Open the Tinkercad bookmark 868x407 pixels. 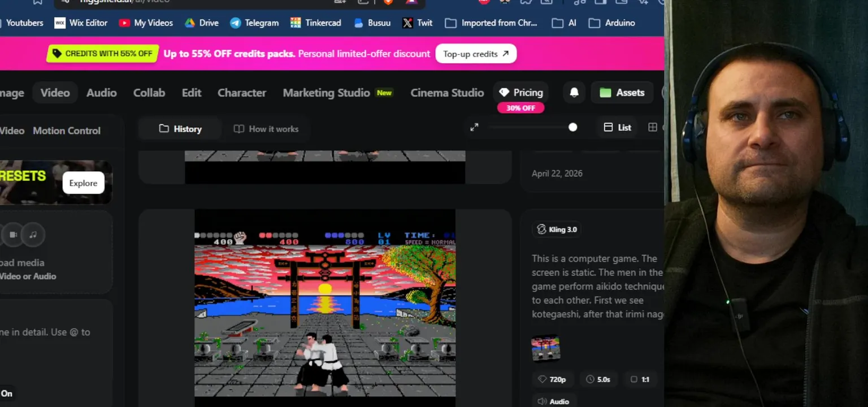point(315,23)
